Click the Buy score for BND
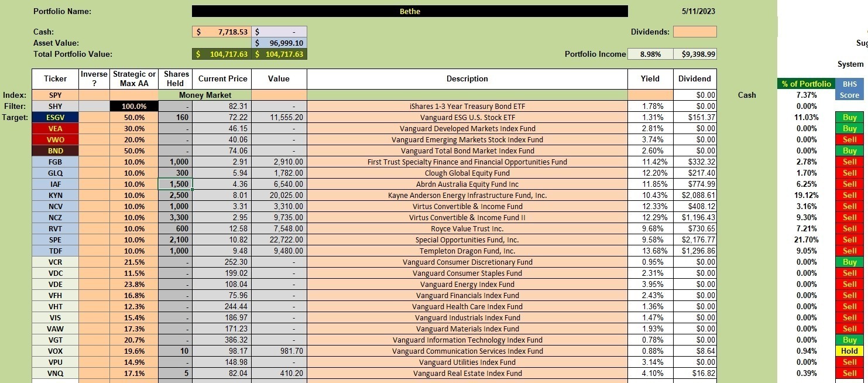Viewport: 868px width, 383px height. pos(850,151)
